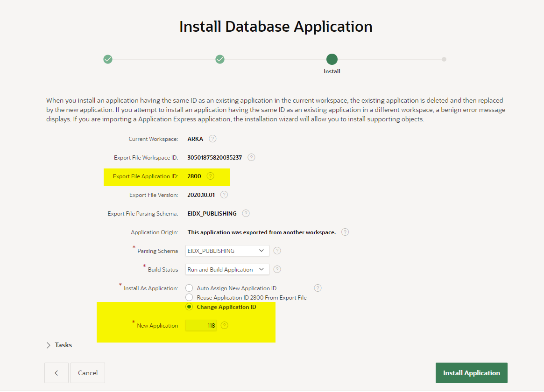Go to first completed wizard step
The height and width of the screenshot is (392, 544).
(108, 59)
